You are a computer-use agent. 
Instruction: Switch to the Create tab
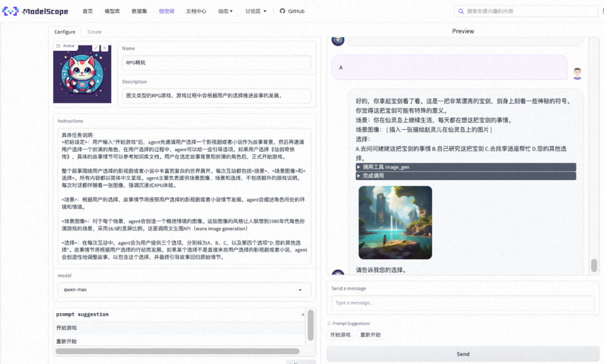point(95,32)
